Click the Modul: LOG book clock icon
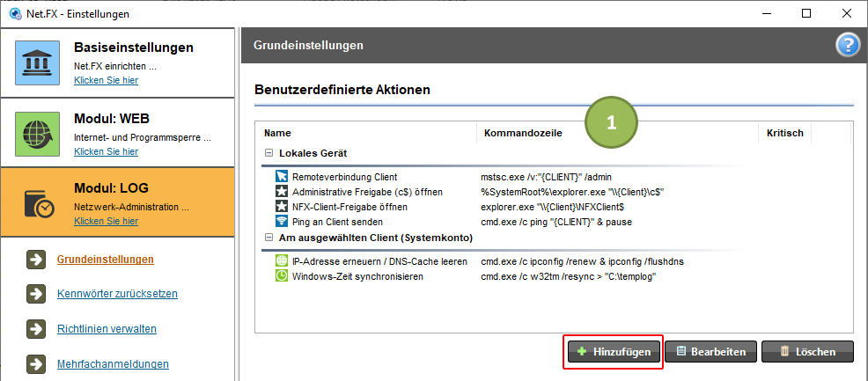The width and height of the screenshot is (868, 381). pyautogui.click(x=39, y=203)
